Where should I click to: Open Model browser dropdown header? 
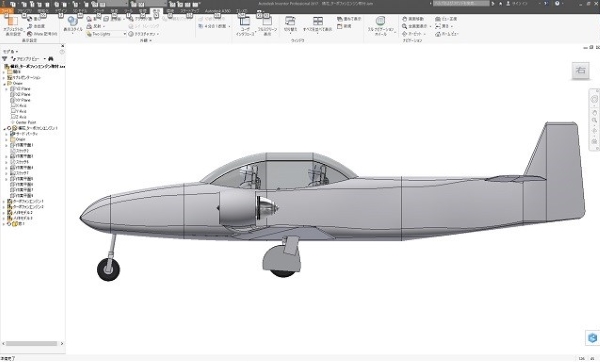click(10, 51)
